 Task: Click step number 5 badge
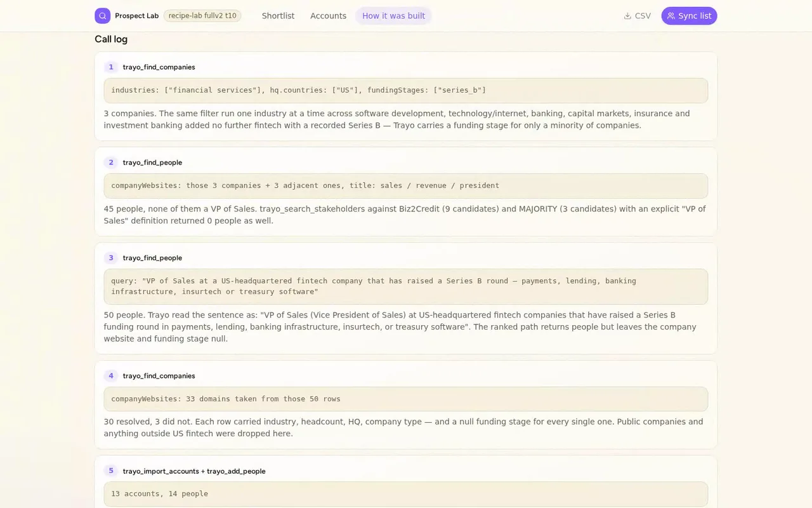(111, 471)
